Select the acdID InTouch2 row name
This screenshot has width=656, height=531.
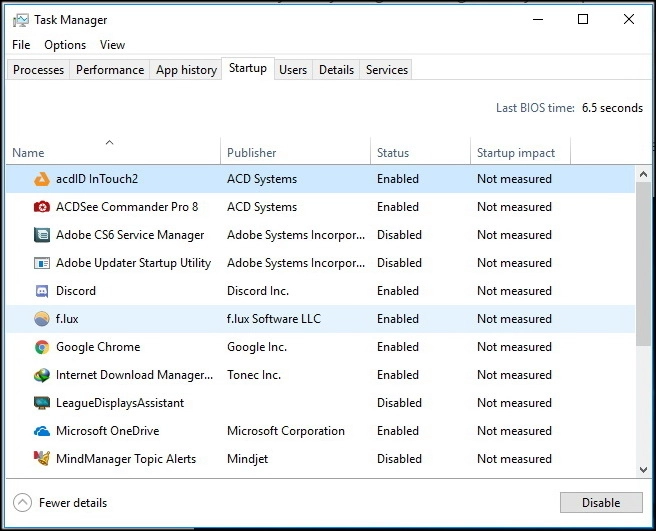[97, 179]
